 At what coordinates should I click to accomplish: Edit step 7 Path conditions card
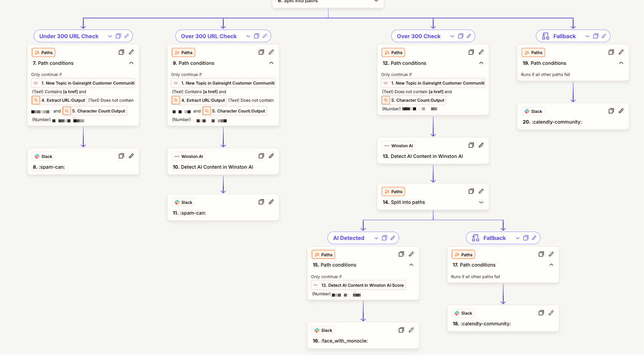pos(131,52)
